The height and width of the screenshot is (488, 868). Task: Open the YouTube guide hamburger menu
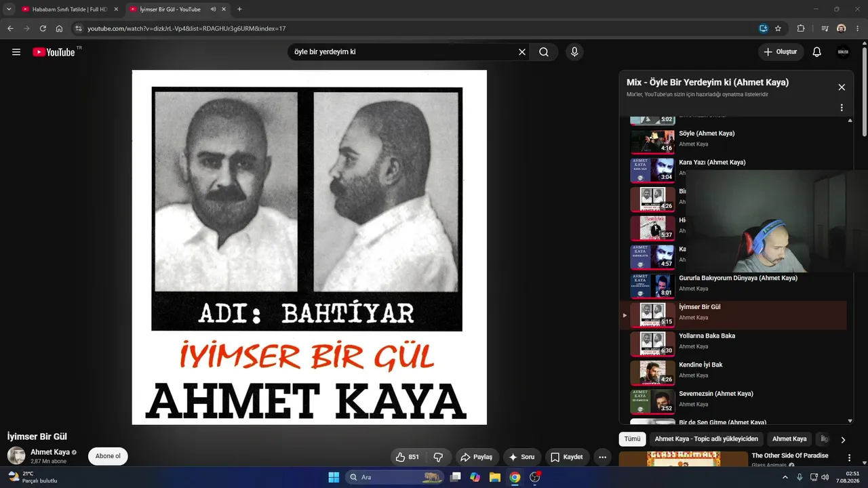coord(16,52)
